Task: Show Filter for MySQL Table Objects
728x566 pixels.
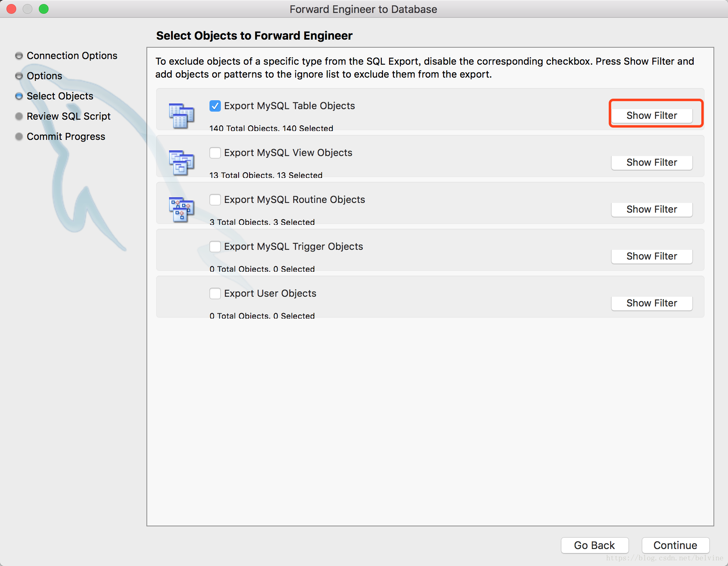Action: [x=652, y=116]
